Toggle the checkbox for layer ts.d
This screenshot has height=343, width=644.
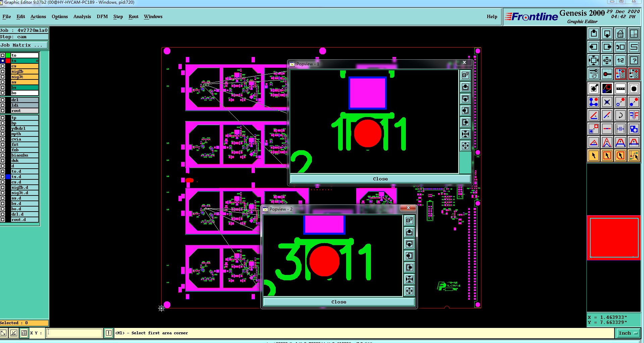coord(3,177)
